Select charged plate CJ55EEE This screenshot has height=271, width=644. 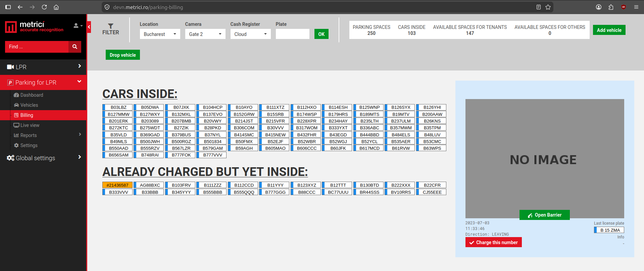tap(431, 192)
